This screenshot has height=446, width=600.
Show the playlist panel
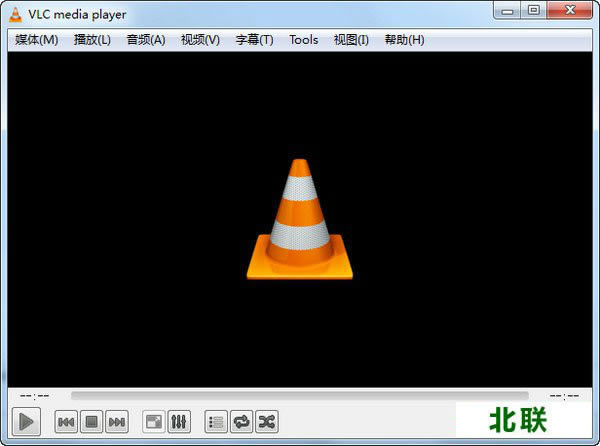click(x=216, y=422)
